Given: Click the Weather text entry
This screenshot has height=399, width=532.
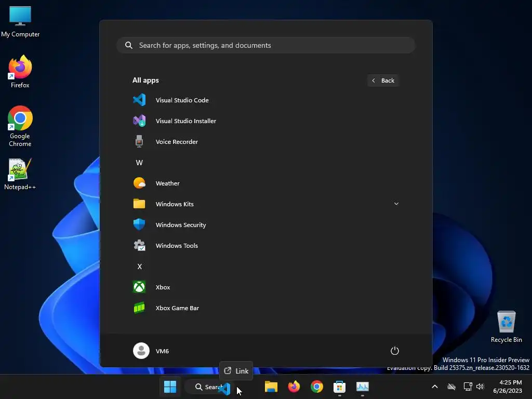Looking at the screenshot, I should tap(167, 183).
